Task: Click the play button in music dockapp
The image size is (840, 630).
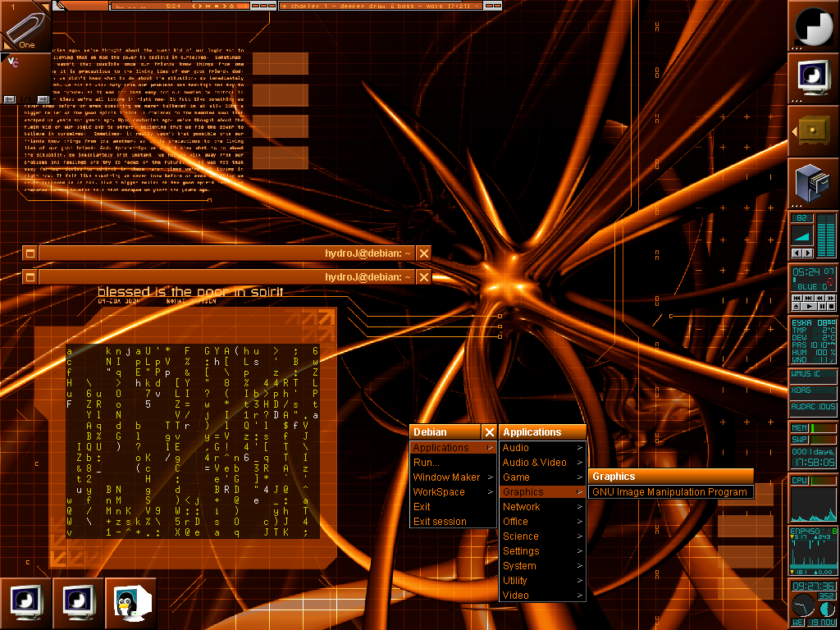Action: click(809, 306)
